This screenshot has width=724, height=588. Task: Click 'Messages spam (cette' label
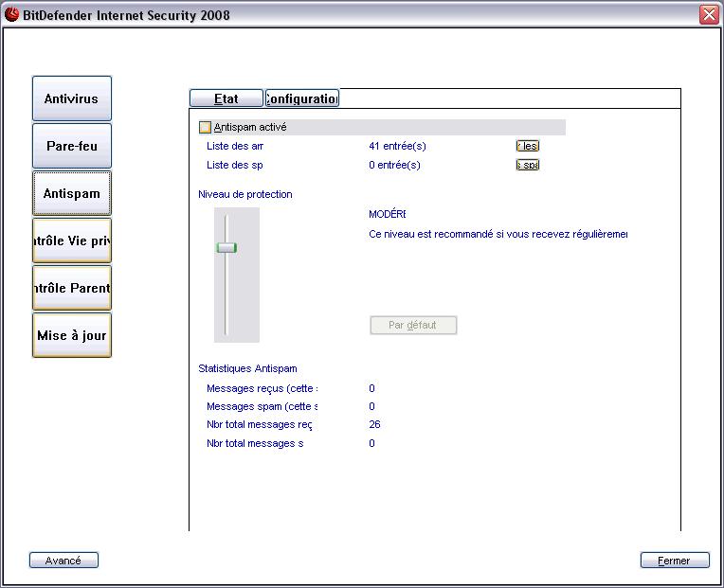[262, 406]
